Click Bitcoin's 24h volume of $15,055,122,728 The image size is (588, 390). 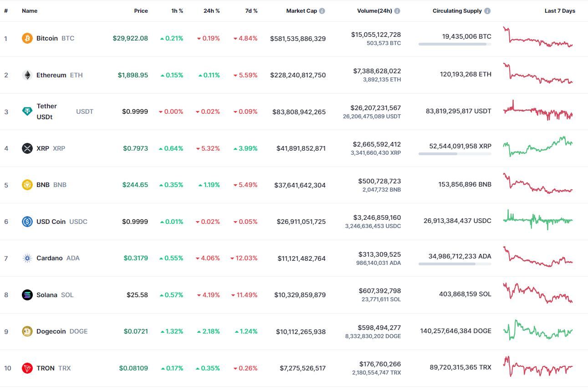pyautogui.click(x=376, y=35)
